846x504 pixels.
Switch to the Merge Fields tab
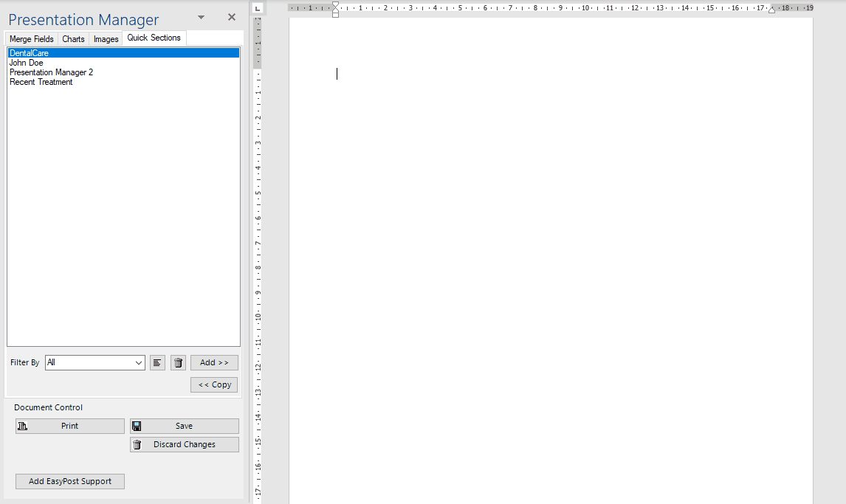31,38
